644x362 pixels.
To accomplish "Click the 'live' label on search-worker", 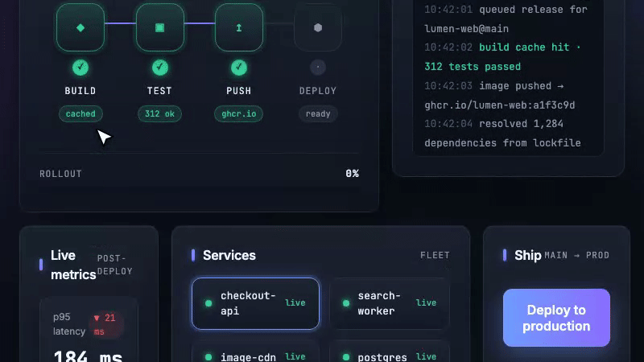I will pyautogui.click(x=426, y=303).
